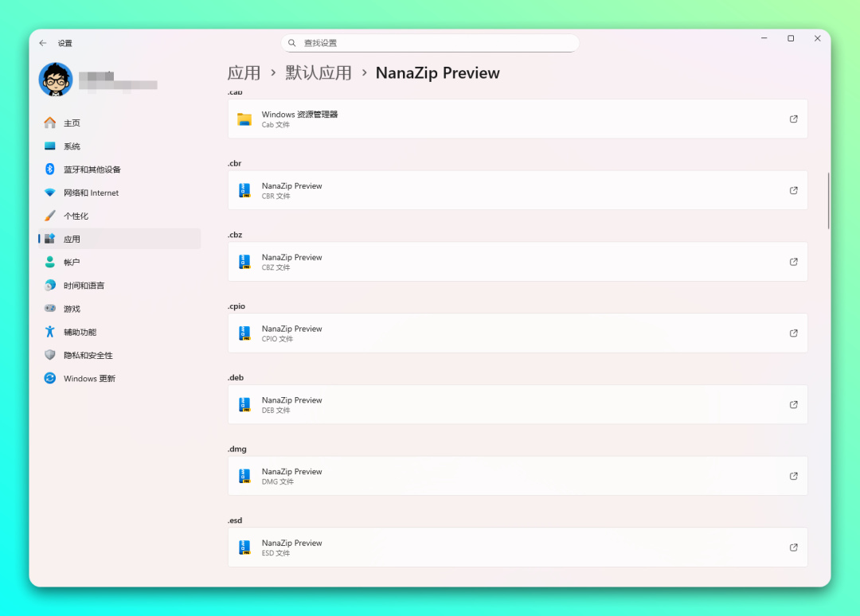
Task: Click the paintbrush icon beside 个性化
Action: (50, 216)
